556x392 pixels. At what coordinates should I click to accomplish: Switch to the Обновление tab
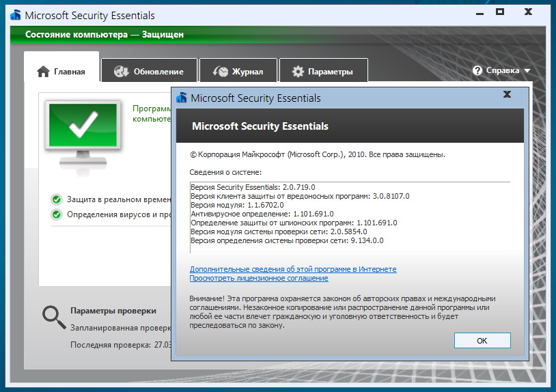pos(149,71)
